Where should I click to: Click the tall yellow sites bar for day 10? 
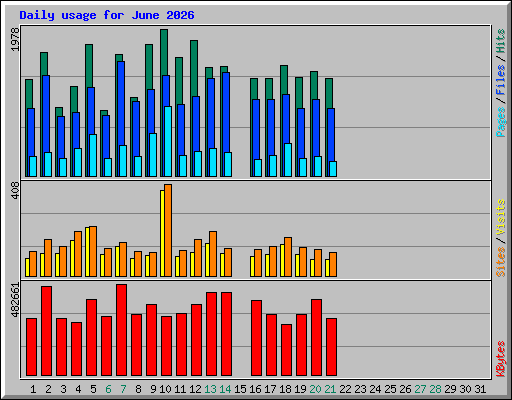click(162, 233)
